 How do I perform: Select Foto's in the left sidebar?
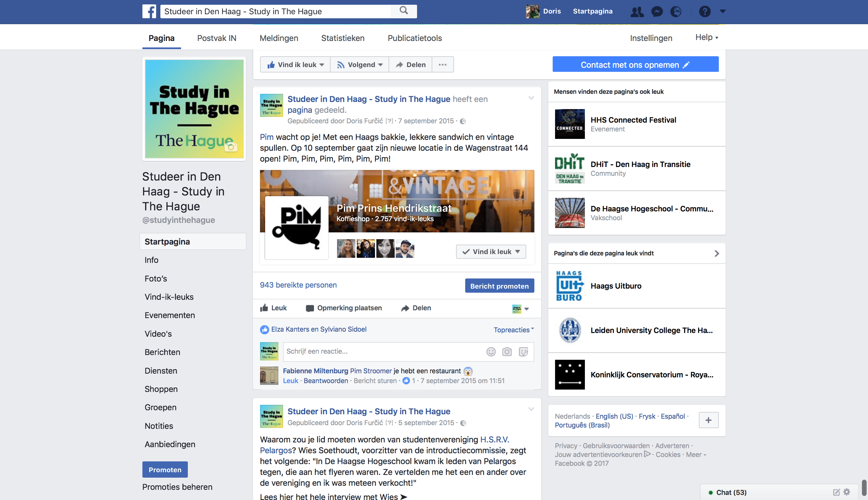pos(156,278)
